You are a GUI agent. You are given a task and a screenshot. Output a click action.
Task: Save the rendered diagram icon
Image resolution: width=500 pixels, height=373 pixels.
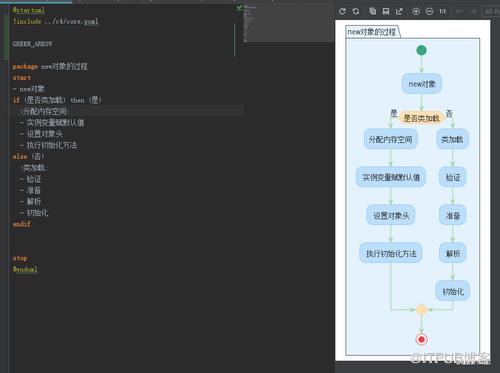click(x=386, y=11)
